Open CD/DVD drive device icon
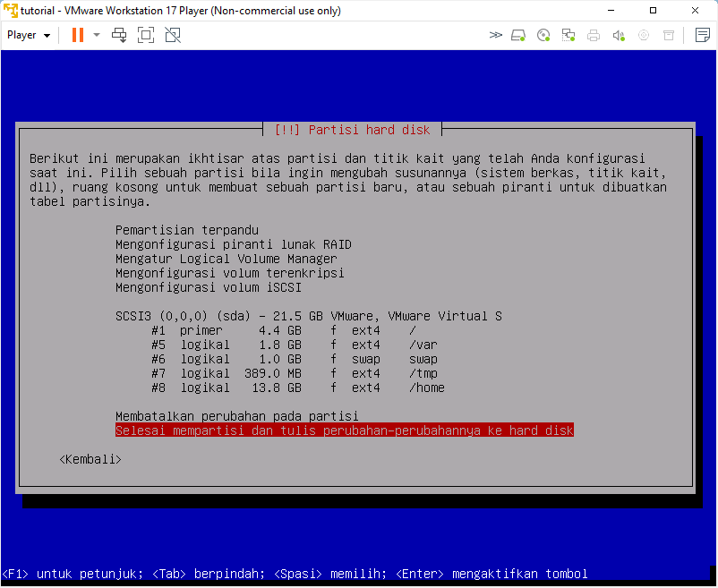Viewport: 718px width, 588px height. click(x=543, y=35)
